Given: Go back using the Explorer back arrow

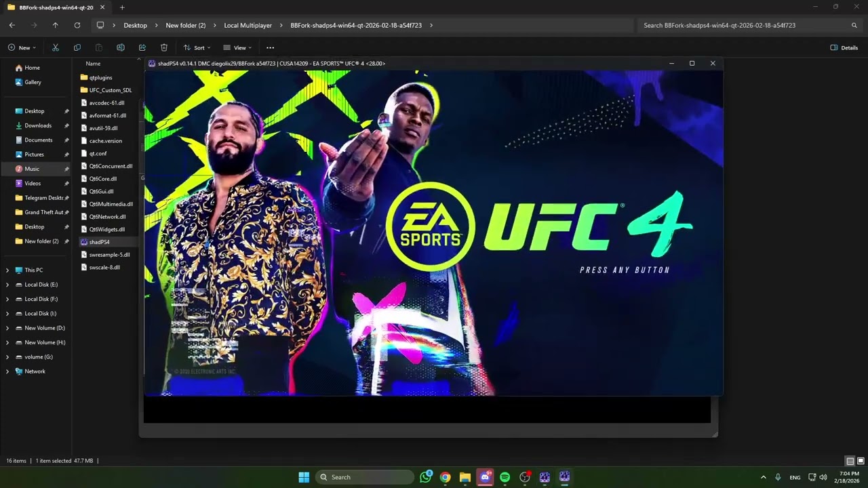Looking at the screenshot, I should click(x=12, y=25).
